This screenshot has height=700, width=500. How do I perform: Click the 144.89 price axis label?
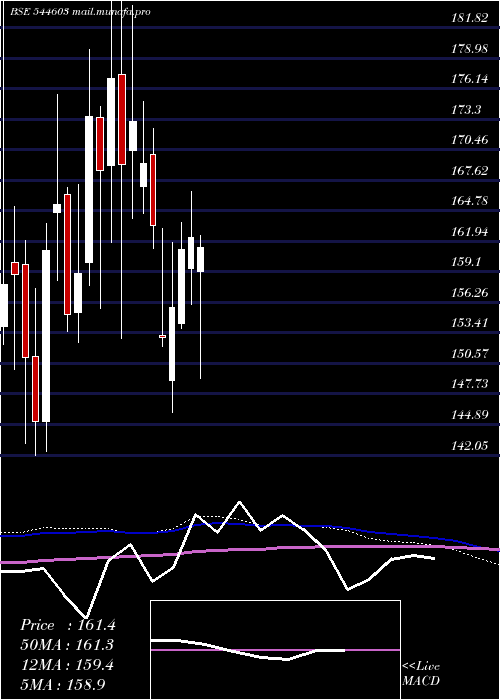point(469,415)
